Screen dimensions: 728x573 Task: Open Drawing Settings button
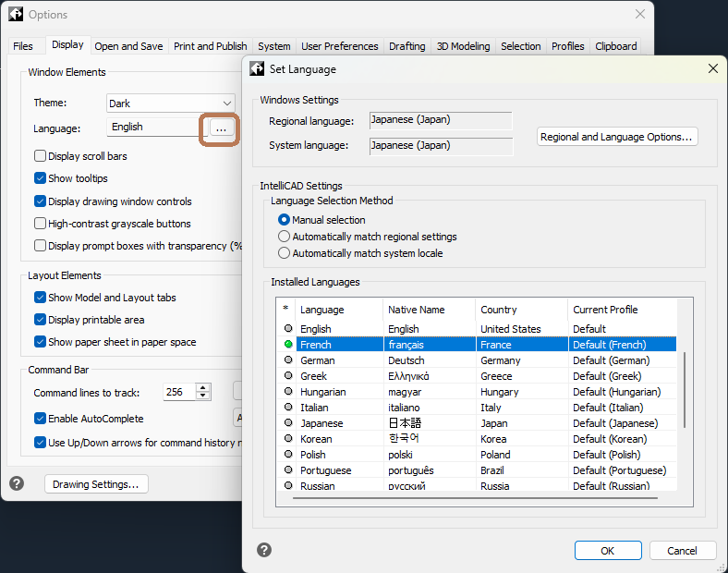tap(96, 484)
